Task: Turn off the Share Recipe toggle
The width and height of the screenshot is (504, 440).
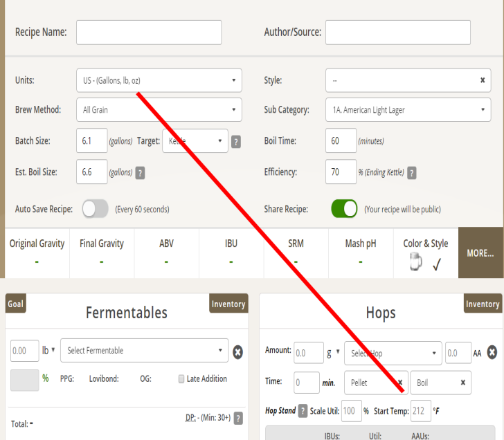Action: point(344,209)
